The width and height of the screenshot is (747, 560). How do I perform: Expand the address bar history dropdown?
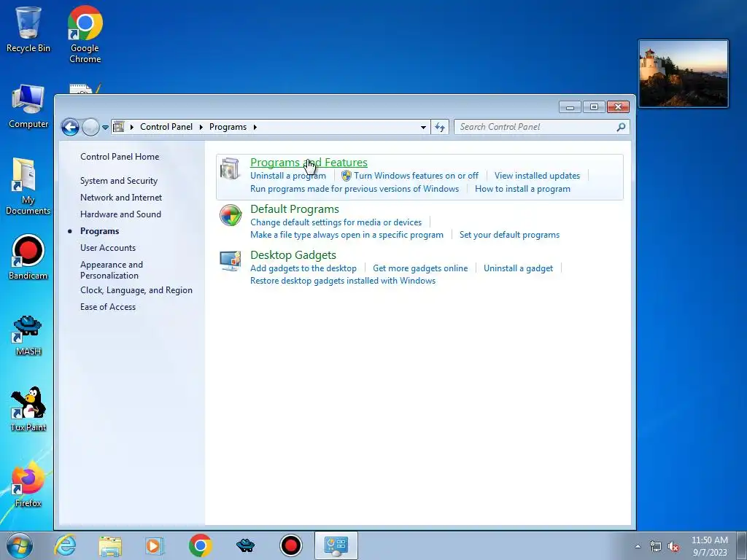tap(423, 127)
